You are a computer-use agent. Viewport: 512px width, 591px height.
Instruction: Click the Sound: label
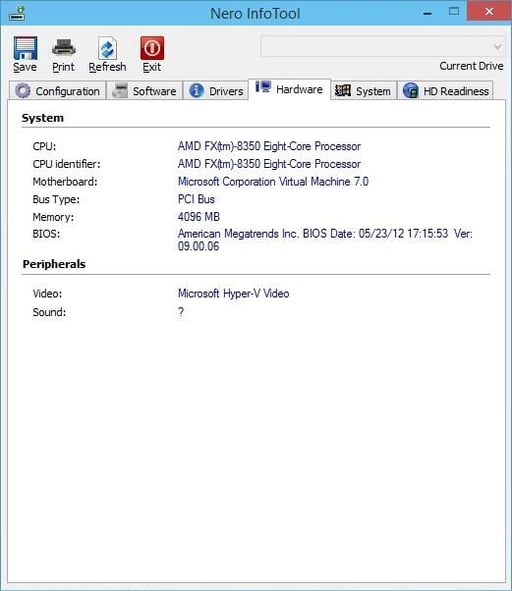(49, 312)
